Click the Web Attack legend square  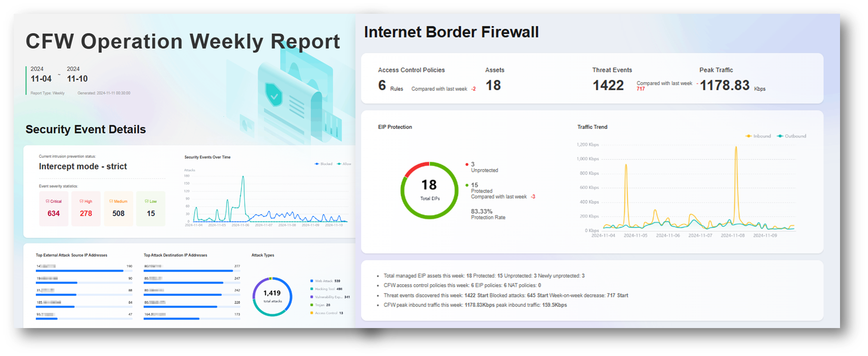(312, 281)
